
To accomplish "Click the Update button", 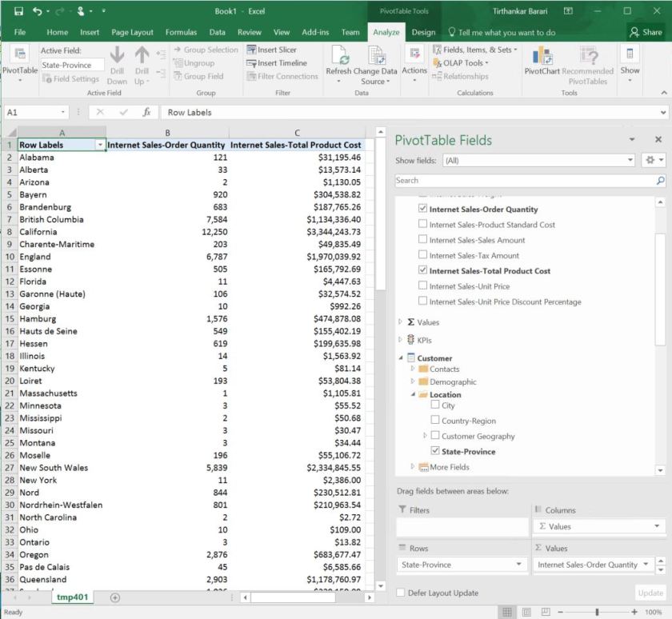I will click(x=650, y=593).
